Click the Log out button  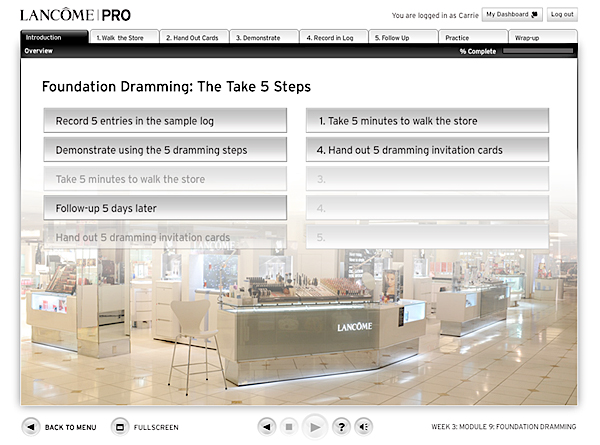pos(562,15)
